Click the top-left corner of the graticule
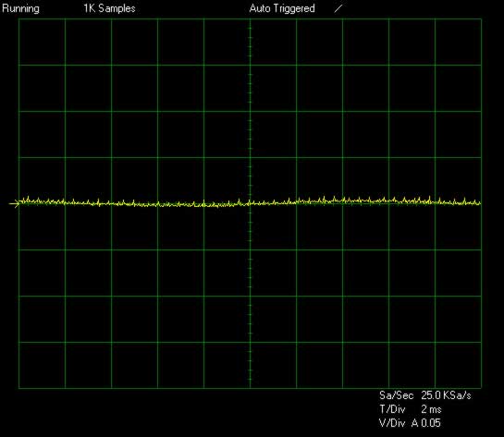Image resolution: width=504 pixels, height=437 pixels. (19, 19)
